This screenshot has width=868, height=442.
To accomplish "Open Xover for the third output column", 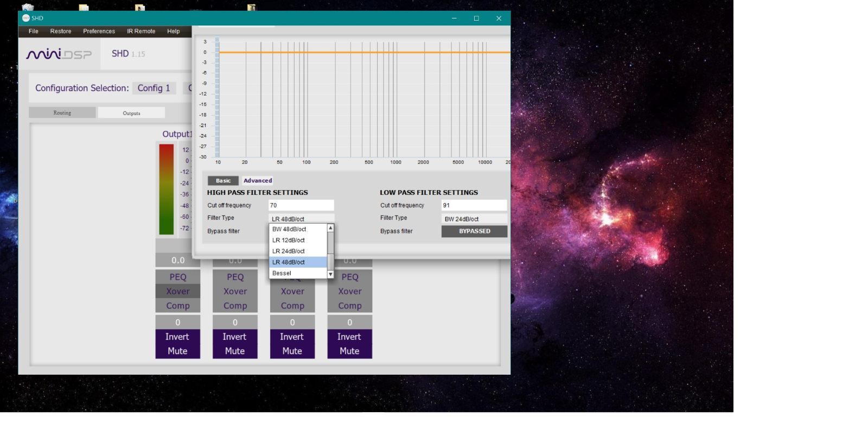I will coord(292,291).
